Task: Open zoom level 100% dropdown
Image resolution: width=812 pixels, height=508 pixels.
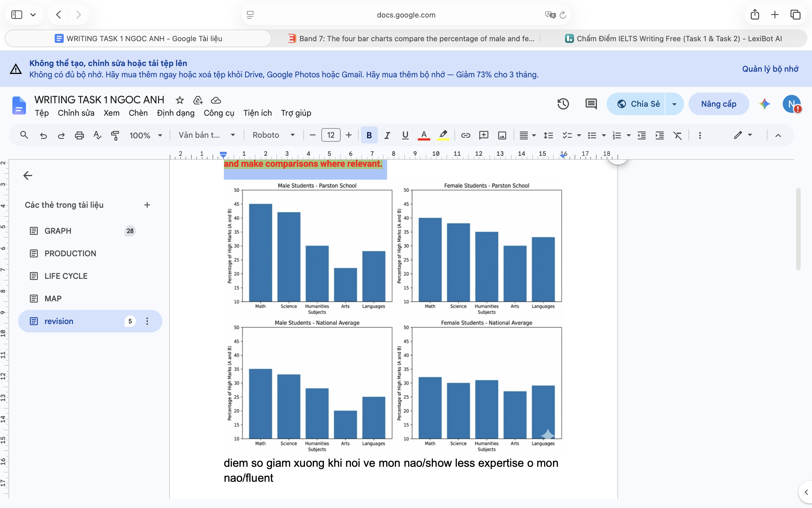Action: (145, 135)
